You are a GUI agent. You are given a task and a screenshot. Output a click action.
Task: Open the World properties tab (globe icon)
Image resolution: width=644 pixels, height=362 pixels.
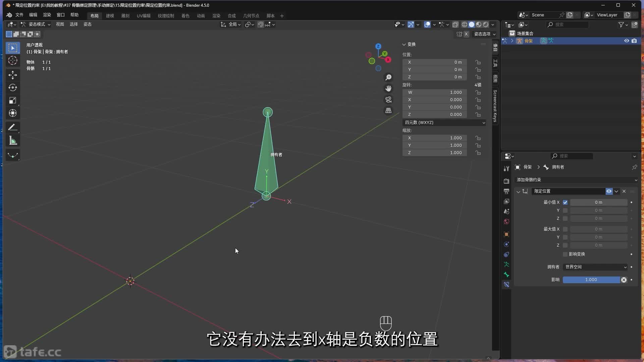coord(506,221)
